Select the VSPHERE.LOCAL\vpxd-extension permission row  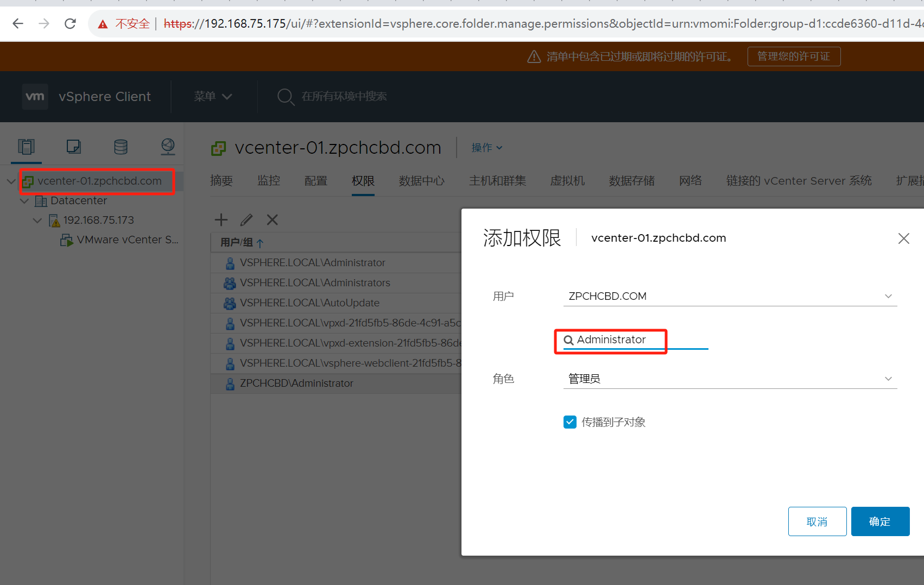click(336, 343)
